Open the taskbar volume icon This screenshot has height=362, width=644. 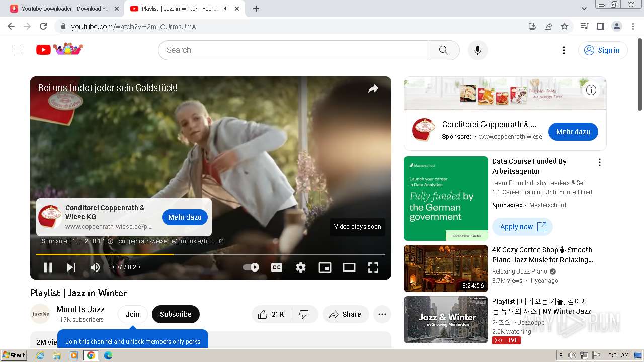572,355
